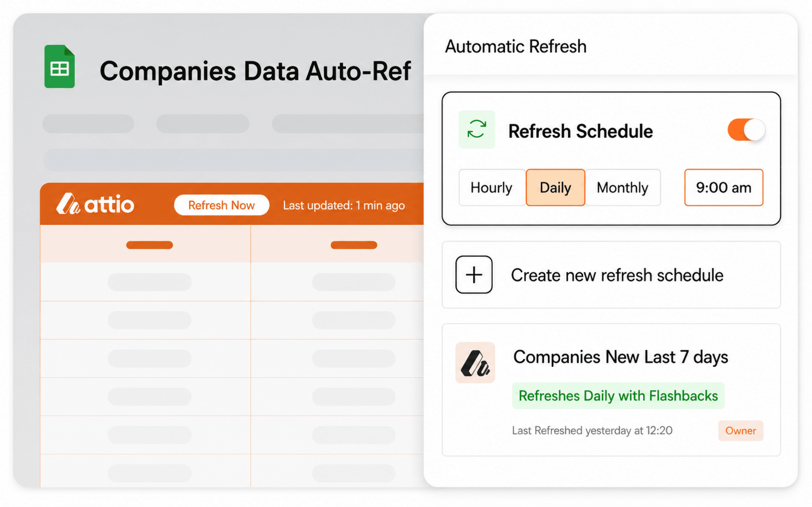The image size is (812, 507).
Task: Select the Daily frequency option
Action: pyautogui.click(x=555, y=187)
